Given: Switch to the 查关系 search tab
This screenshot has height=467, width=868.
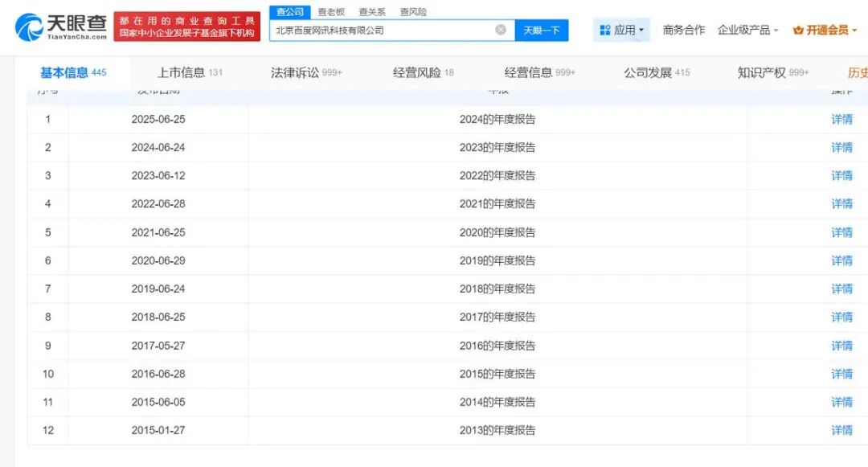Looking at the screenshot, I should click(372, 12).
